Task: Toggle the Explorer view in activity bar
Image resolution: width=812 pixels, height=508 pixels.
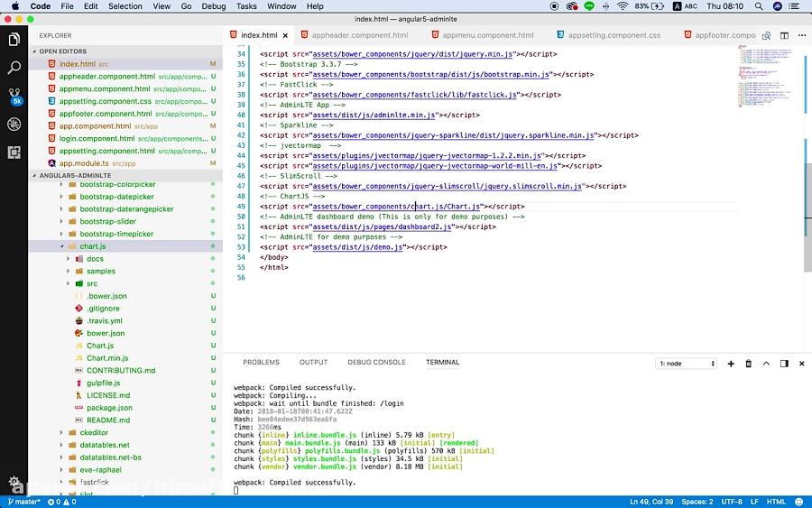Action: [x=14, y=40]
